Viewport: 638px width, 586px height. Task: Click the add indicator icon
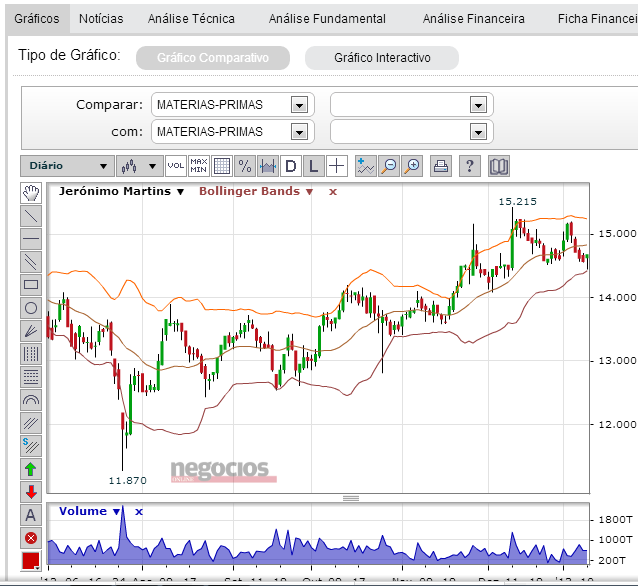tap(365, 166)
